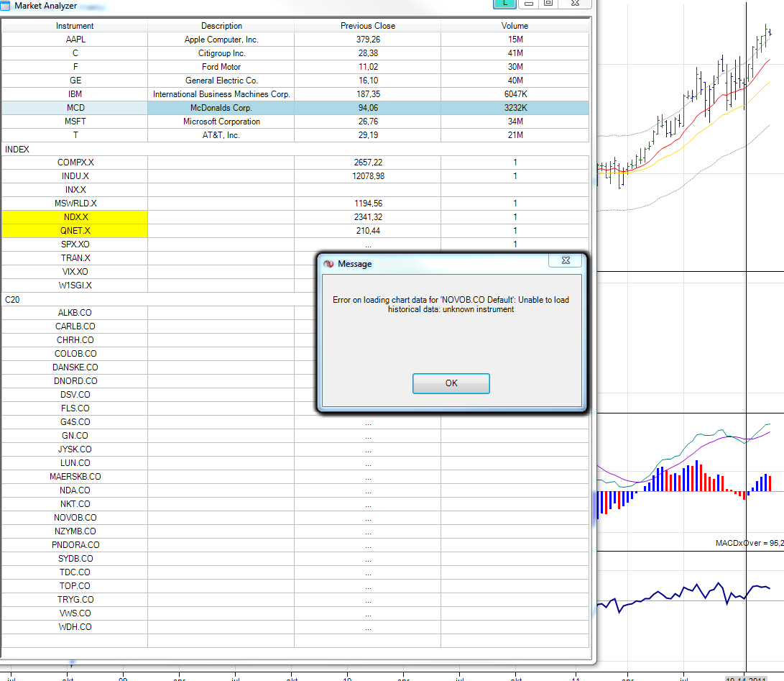
Task: Sort by the Instrument column header
Action: tap(75, 25)
